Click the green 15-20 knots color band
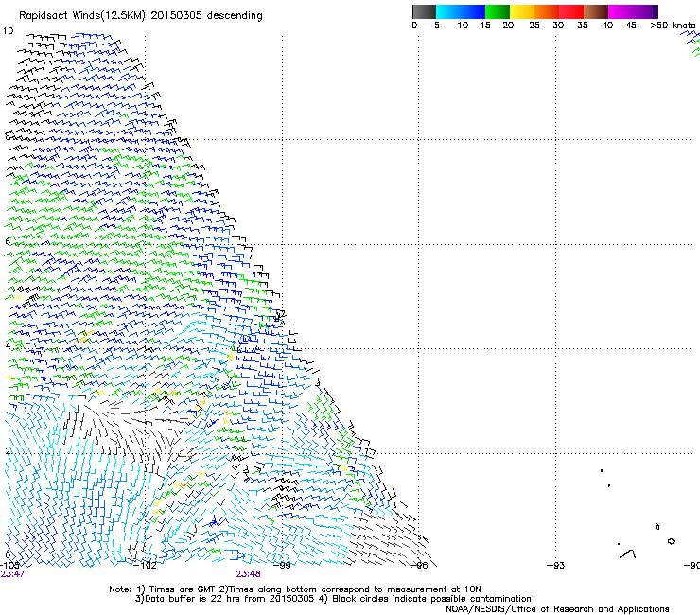Screen dimensions: 700x615 point(498,11)
